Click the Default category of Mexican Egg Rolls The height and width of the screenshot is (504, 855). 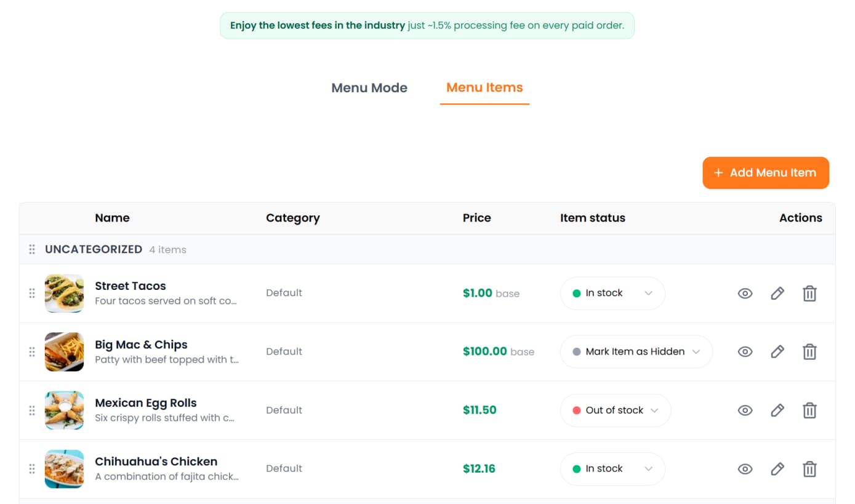tap(284, 410)
